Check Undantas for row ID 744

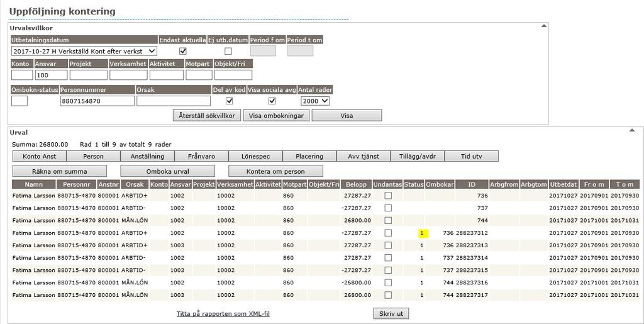tap(387, 220)
